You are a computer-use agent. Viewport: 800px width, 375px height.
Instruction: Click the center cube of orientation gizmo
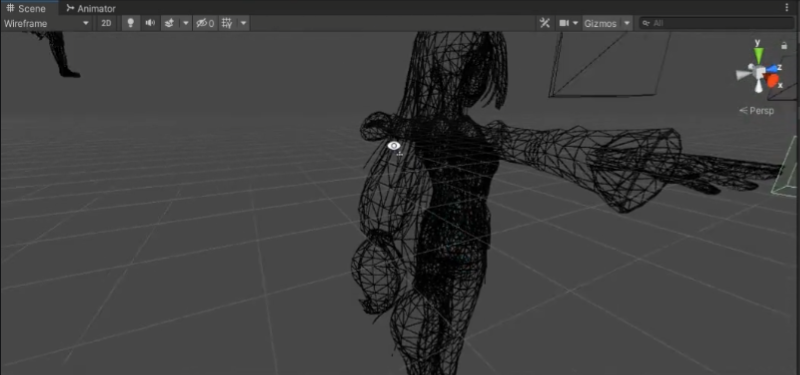(759, 72)
